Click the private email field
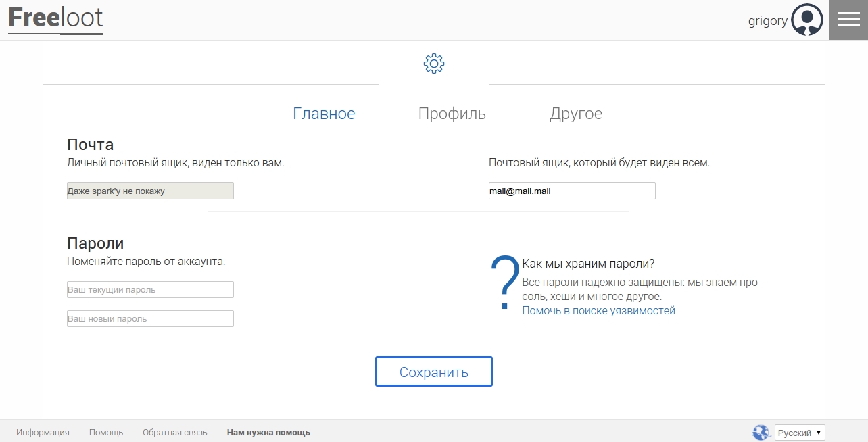The height and width of the screenshot is (442, 868). tap(150, 191)
